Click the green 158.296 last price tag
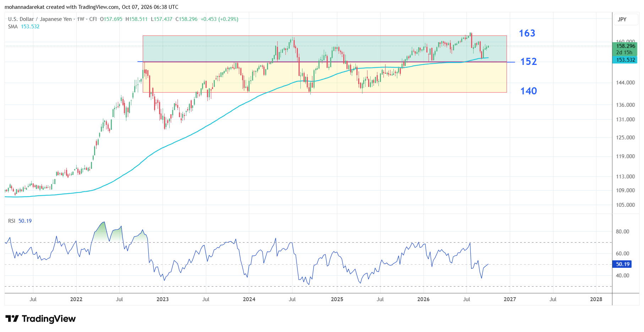 [x=625, y=46]
